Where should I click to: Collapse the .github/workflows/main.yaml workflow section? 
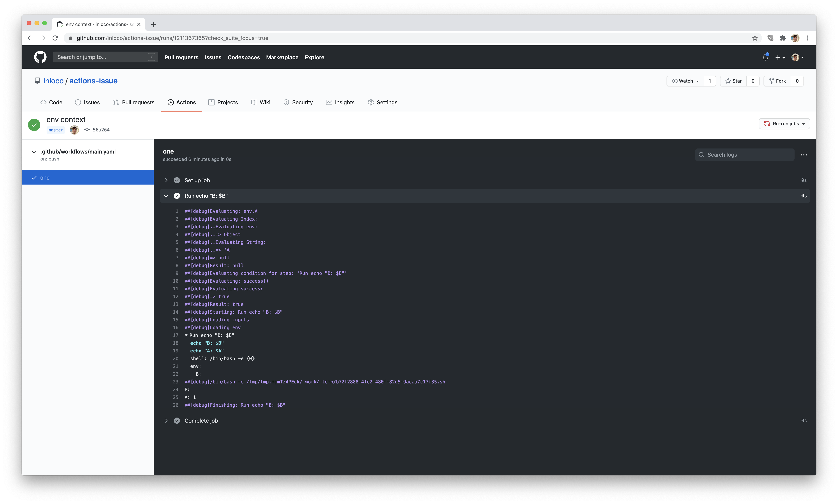pos(34,152)
